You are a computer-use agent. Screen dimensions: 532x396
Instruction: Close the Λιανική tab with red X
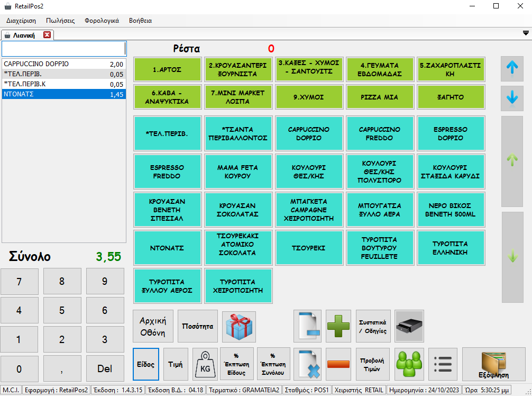pos(47,34)
